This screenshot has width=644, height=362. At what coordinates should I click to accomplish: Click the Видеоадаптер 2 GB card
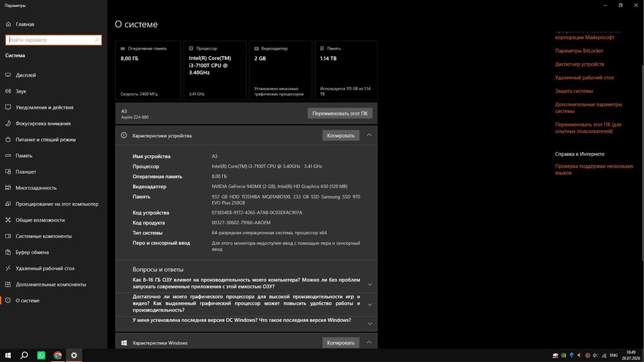click(281, 70)
